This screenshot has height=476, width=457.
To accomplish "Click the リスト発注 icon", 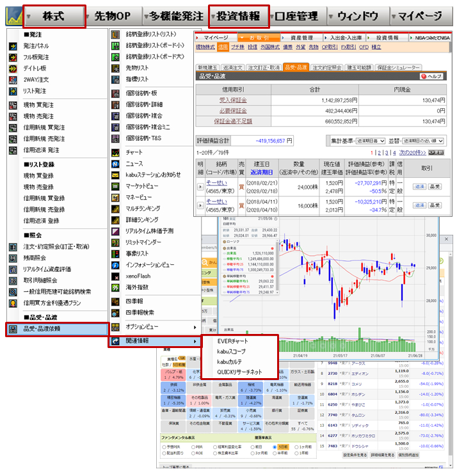I will [x=13, y=91].
